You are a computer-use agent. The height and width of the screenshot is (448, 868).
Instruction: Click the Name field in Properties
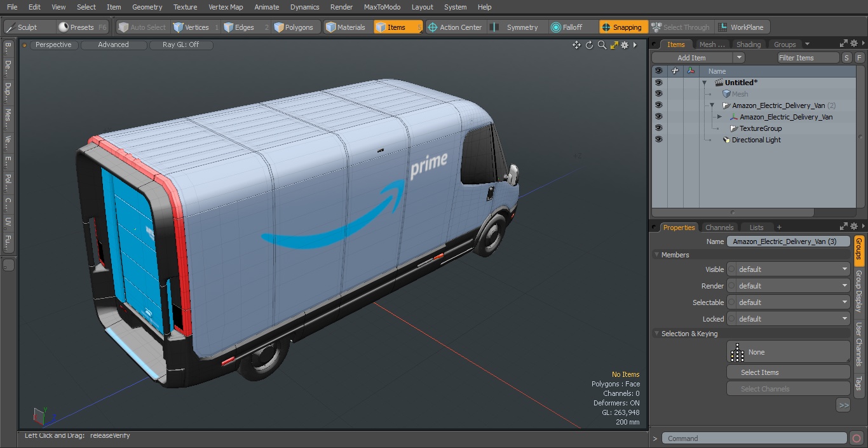tap(788, 241)
